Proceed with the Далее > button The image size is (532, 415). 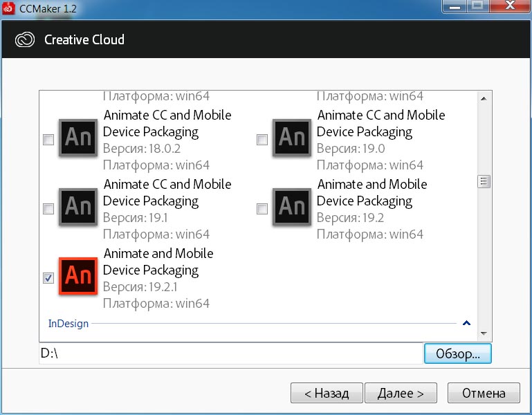coord(401,393)
